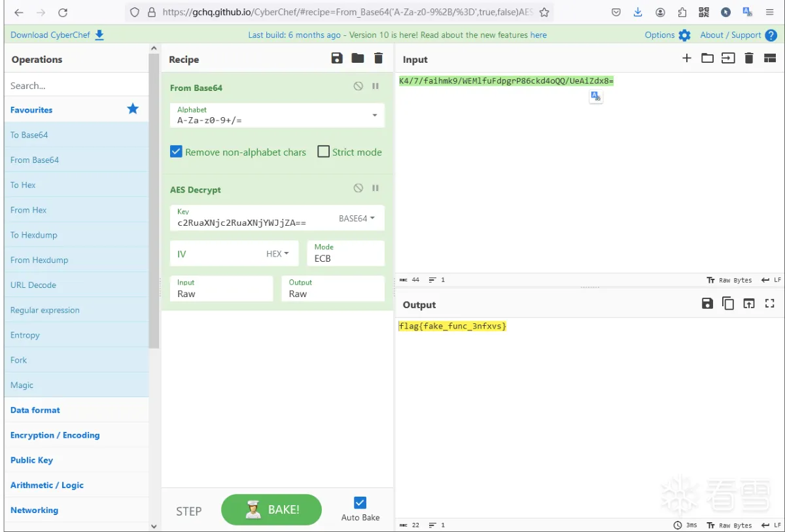The height and width of the screenshot is (532, 785).
Task: Expand the Encryption / Encoding category
Action: 55,435
